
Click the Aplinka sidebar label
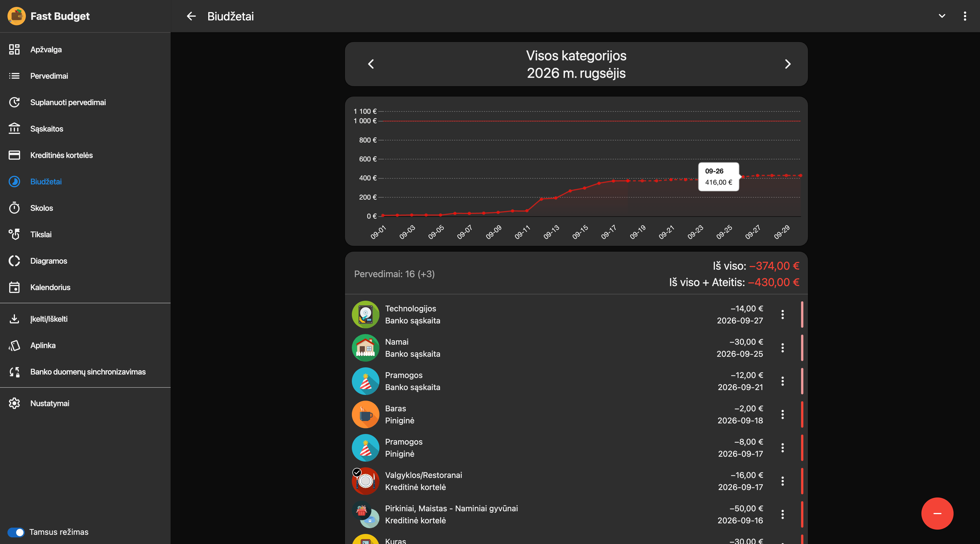pyautogui.click(x=43, y=346)
